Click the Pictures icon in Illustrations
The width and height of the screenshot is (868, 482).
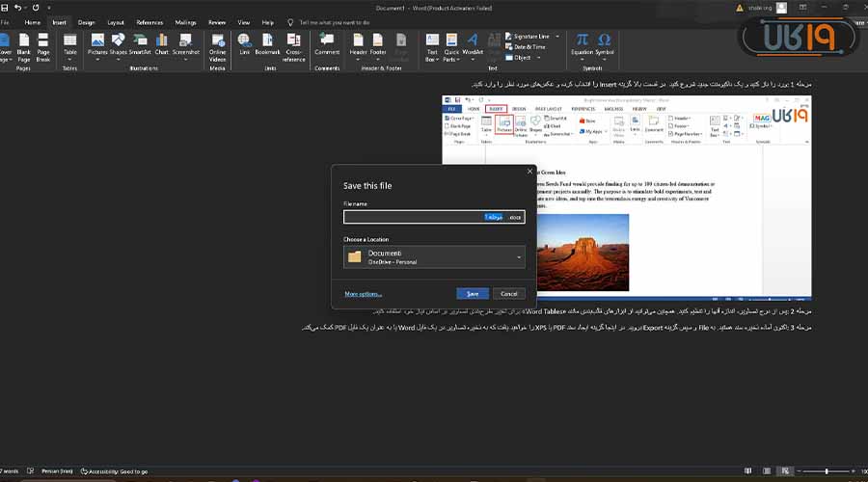coord(96,42)
